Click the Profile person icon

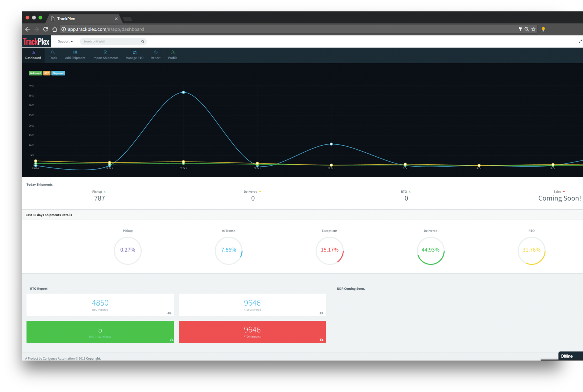172,53
